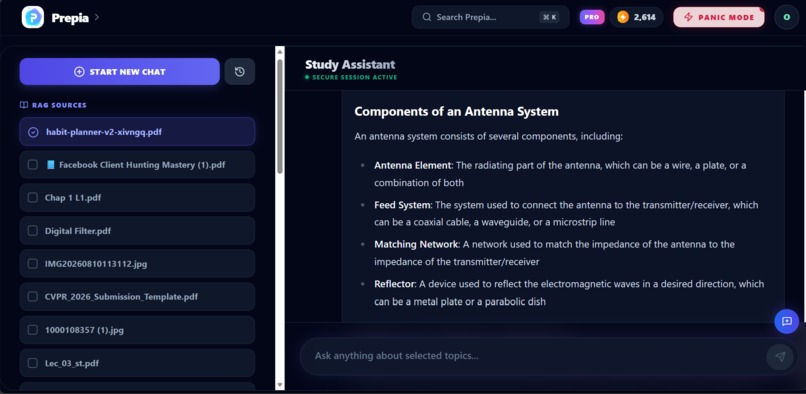806x394 pixels.
Task: Click the send message arrow icon
Action: coord(780,356)
